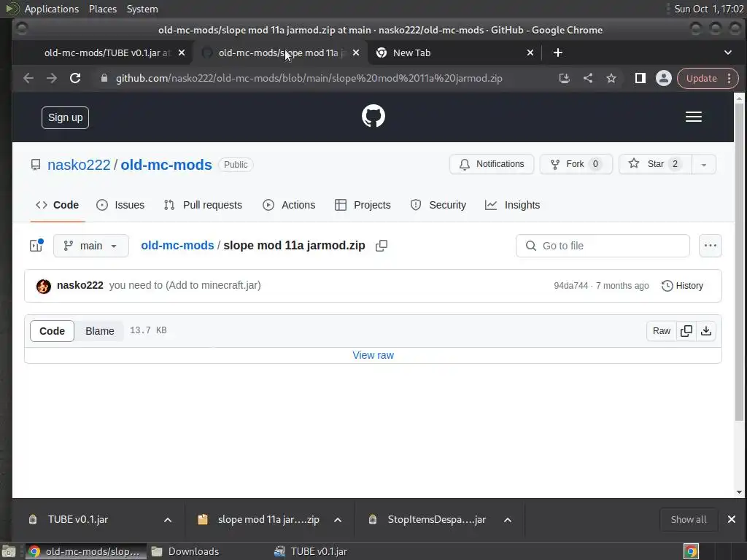Viewport: 747px width, 560px height.
Task: Open the Applications menu
Action: pos(52,9)
